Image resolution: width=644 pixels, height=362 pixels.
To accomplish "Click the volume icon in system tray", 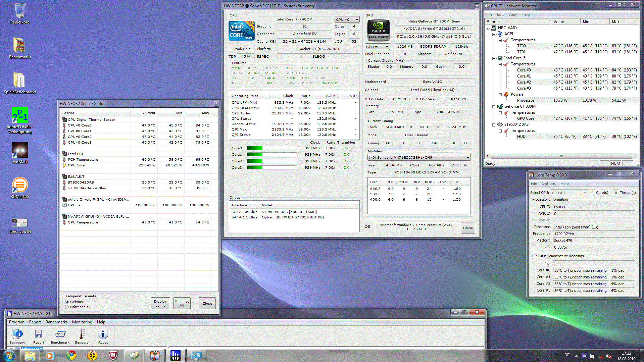I will (x=609, y=356).
